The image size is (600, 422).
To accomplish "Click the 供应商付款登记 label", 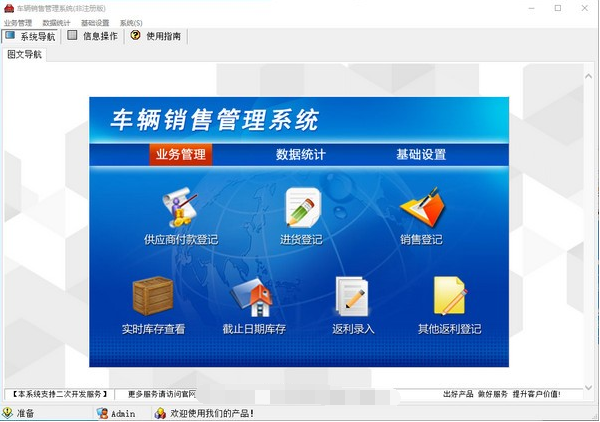I will pos(181,240).
